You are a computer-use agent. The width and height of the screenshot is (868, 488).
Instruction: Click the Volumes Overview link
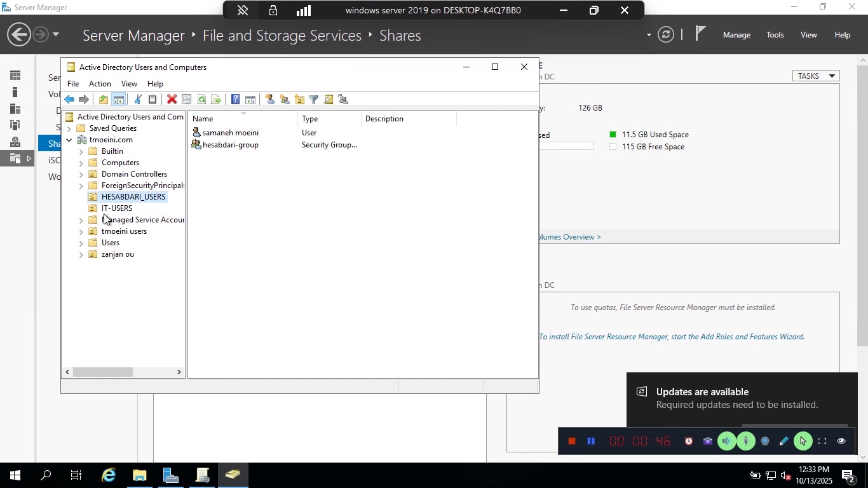coord(570,237)
